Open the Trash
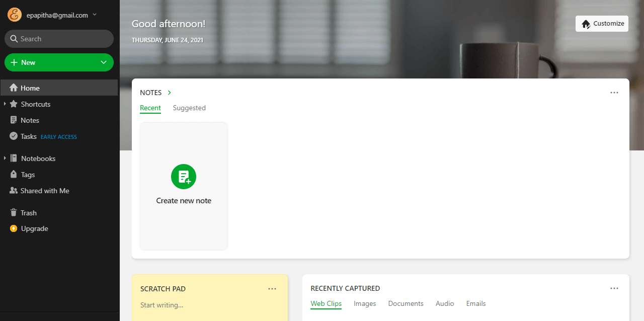The width and height of the screenshot is (644, 321). tap(29, 212)
